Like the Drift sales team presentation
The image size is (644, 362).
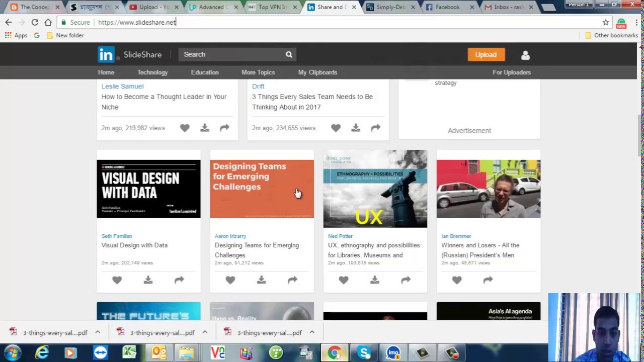336,128
